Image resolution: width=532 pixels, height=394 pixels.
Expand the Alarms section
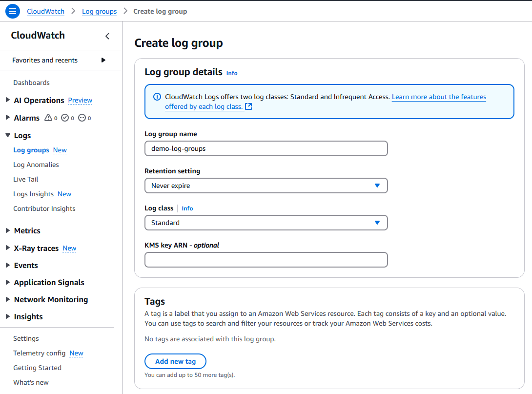click(8, 118)
